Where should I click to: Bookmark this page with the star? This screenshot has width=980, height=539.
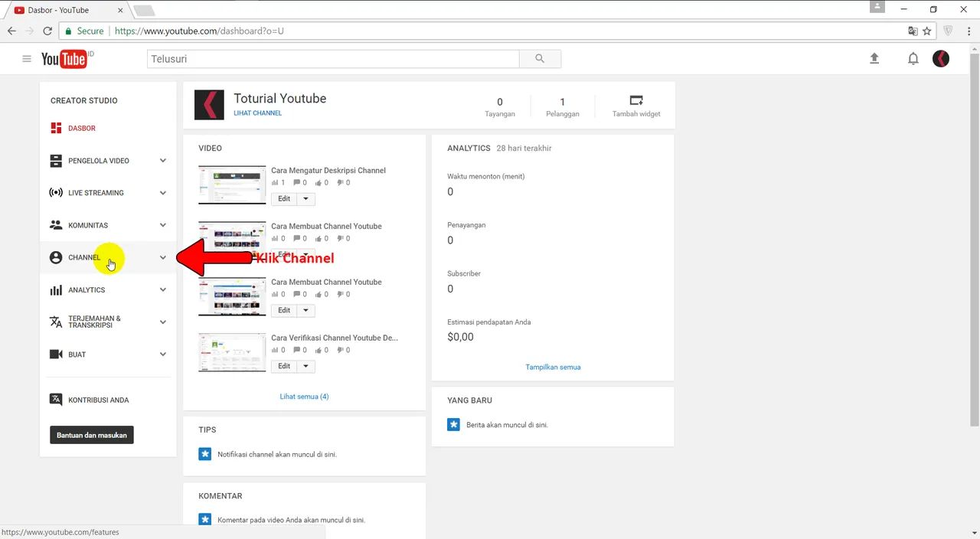coord(927,31)
